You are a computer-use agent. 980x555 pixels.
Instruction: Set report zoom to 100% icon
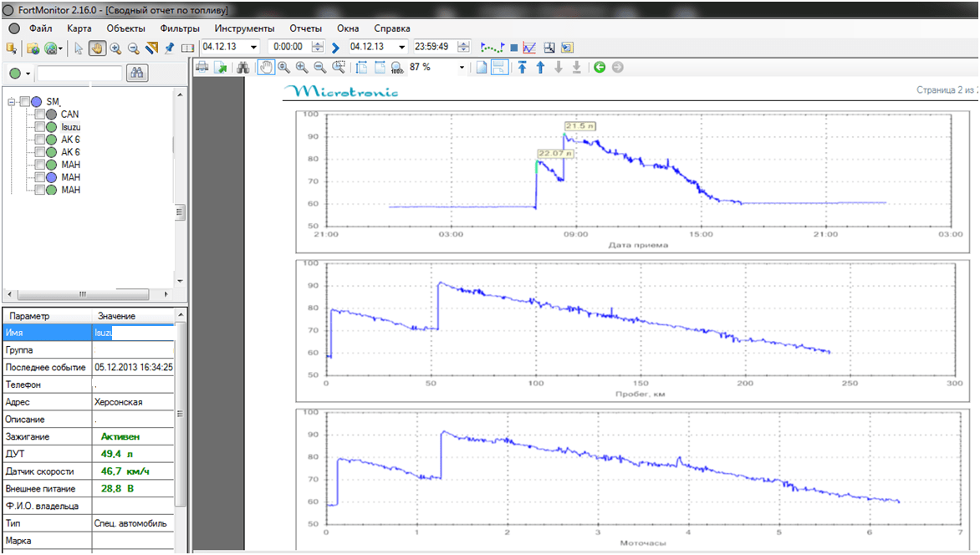(397, 68)
